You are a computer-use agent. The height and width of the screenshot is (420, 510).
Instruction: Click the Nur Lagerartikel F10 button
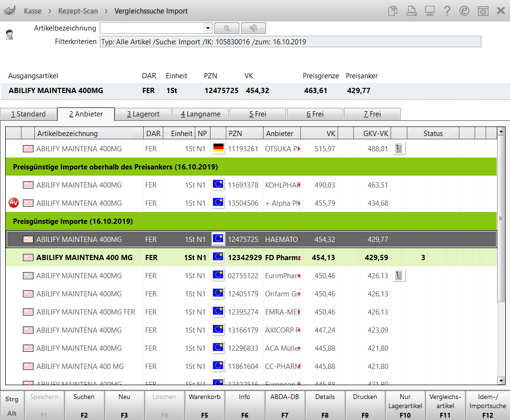[x=405, y=405]
